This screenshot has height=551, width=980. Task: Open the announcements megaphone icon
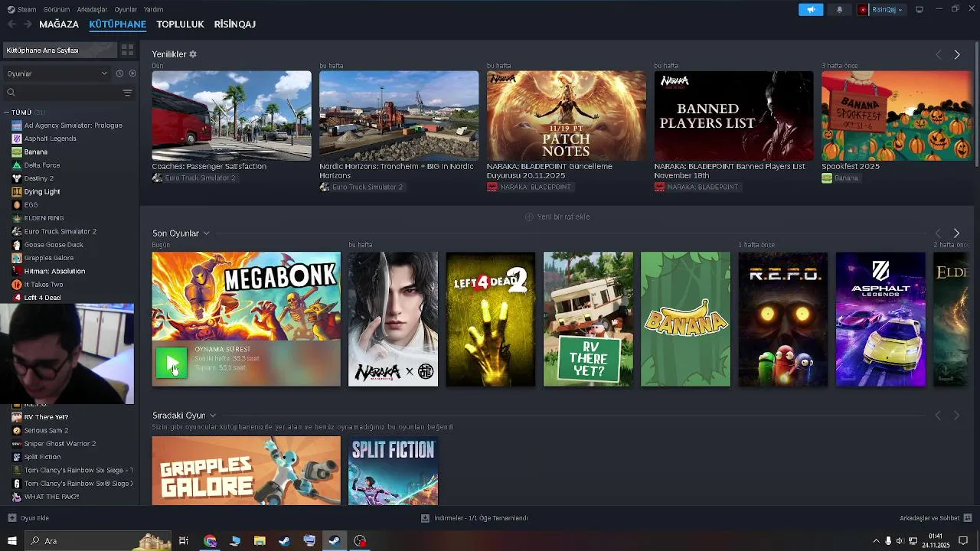click(x=811, y=9)
